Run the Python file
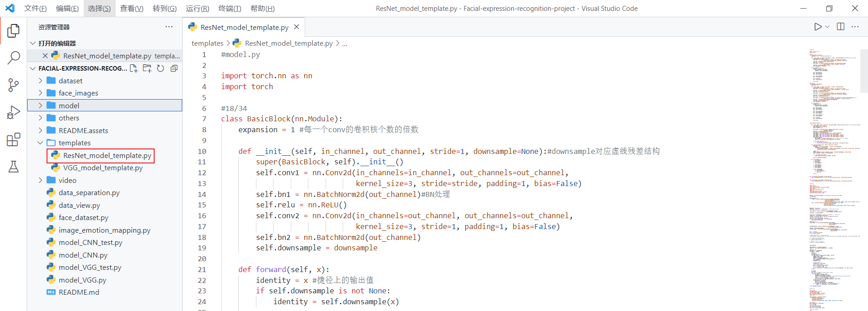This screenshot has height=311, width=868. (x=818, y=27)
